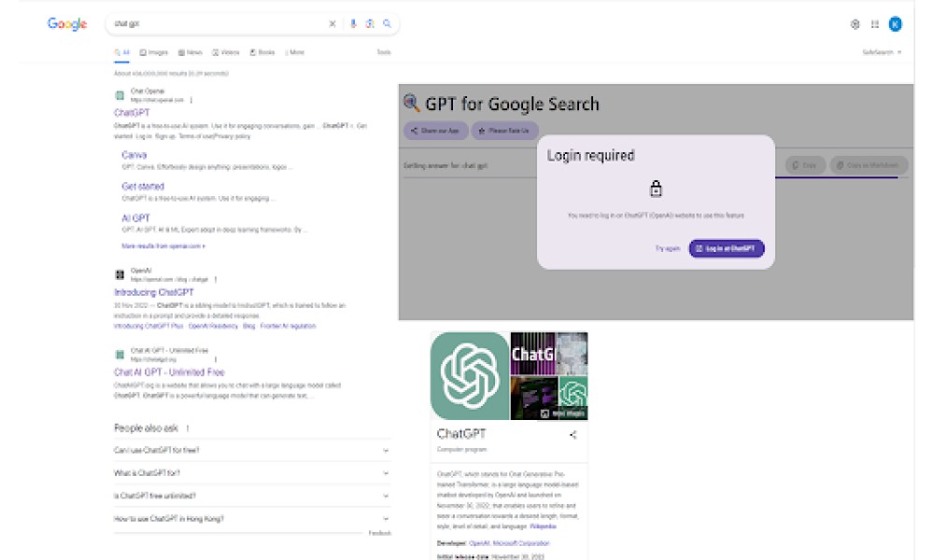Screen dimensions: 934x560
Task: Open the More search filters menu
Action: coord(295,52)
